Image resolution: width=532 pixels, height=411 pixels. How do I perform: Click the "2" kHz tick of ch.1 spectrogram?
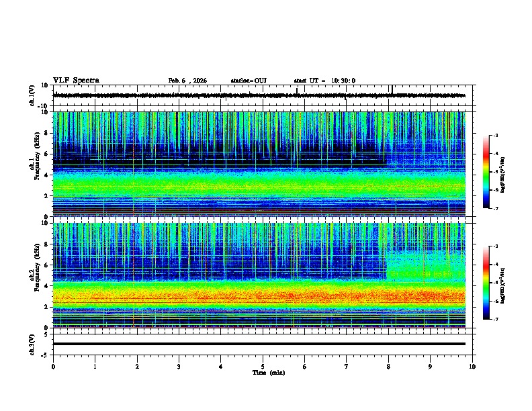(47, 195)
